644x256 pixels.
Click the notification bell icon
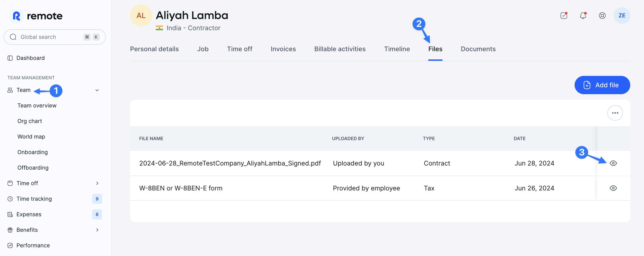click(583, 16)
